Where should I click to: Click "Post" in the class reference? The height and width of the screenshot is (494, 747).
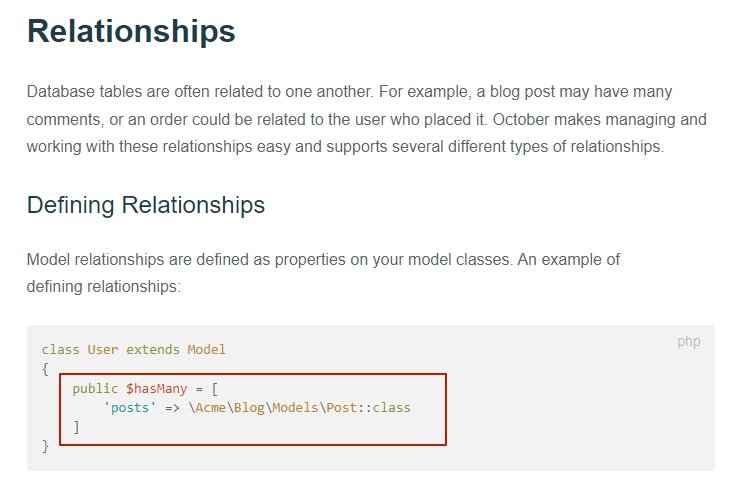(x=341, y=408)
